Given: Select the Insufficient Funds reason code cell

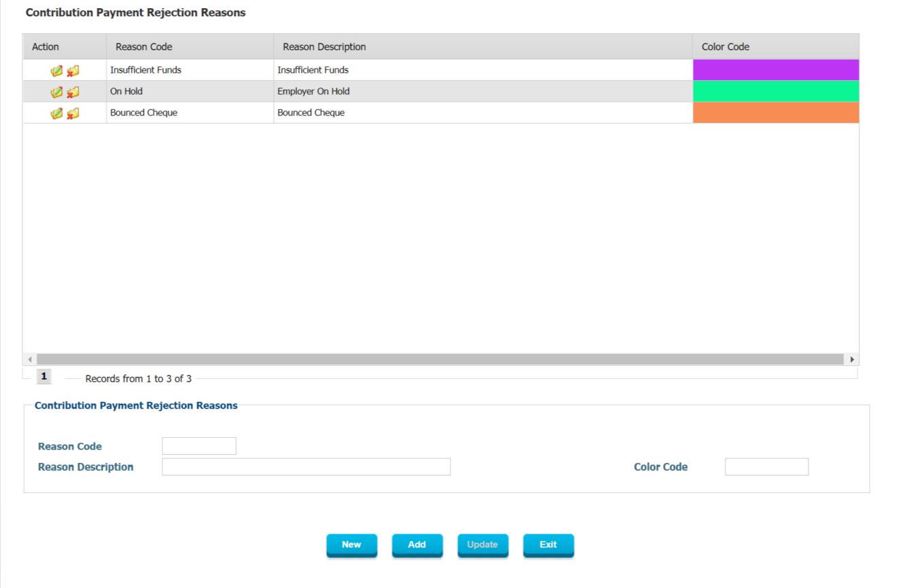Looking at the screenshot, I should [x=190, y=70].
